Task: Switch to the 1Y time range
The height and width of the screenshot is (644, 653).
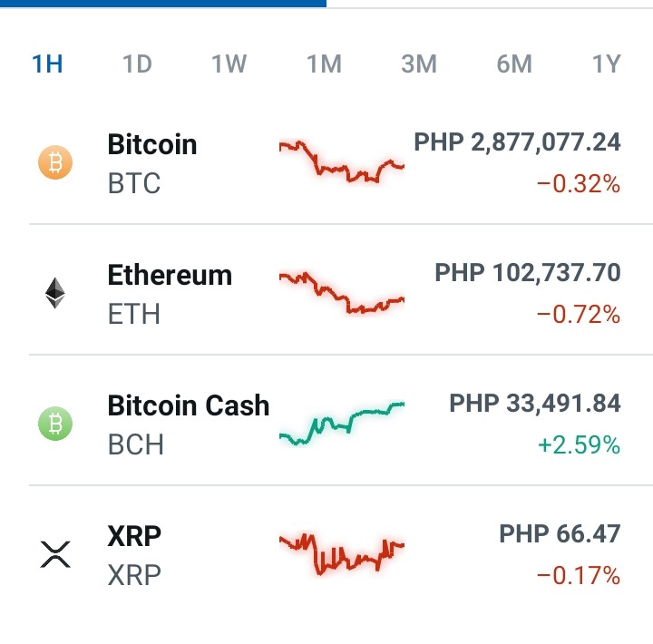Action: coord(607,64)
